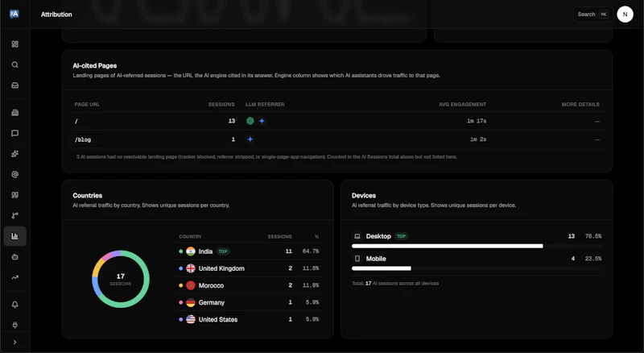The image size is (644, 353).
Task: Click the green dot beside India
Action: [180, 251]
